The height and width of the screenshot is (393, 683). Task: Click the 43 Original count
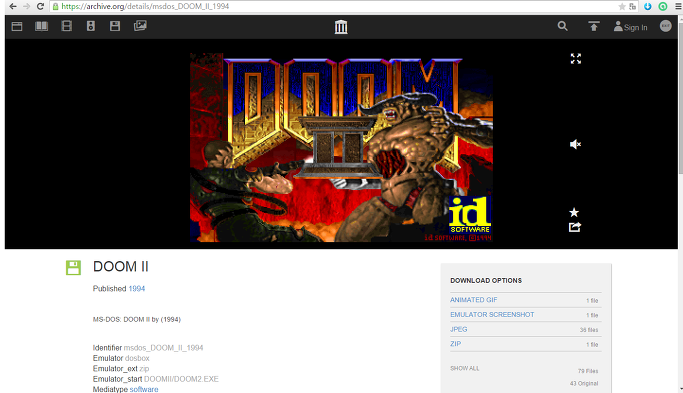[584, 383]
